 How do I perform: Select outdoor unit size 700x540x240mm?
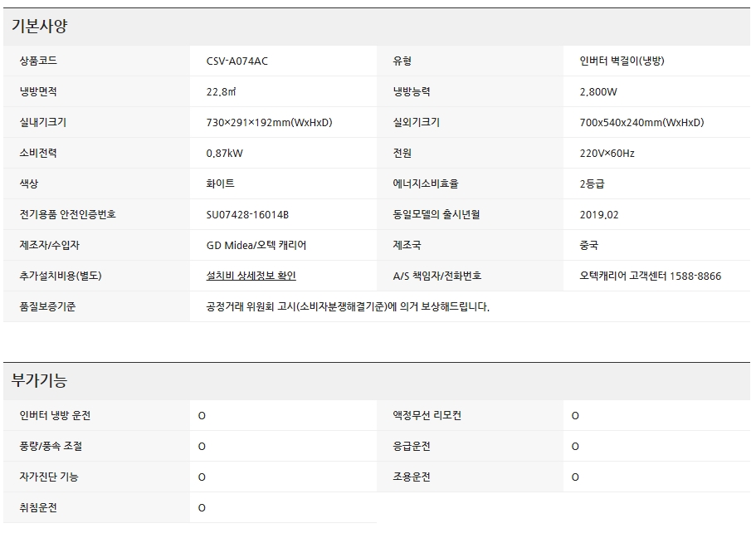pyautogui.click(x=641, y=123)
